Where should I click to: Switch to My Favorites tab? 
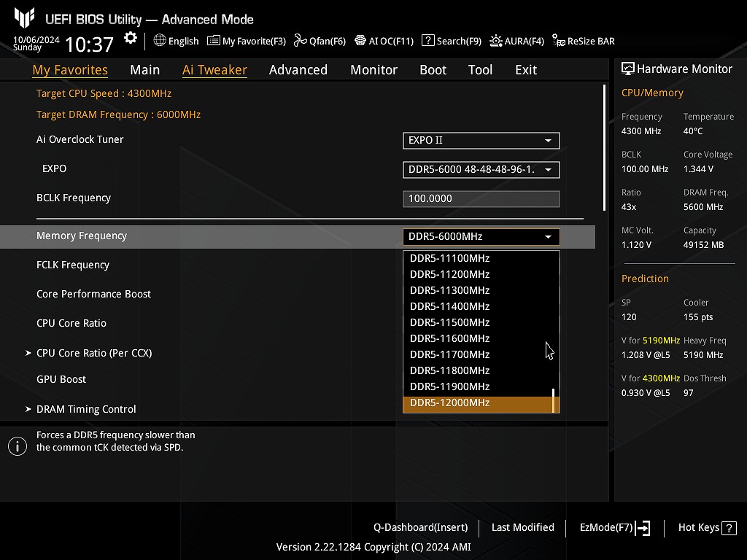(x=70, y=69)
